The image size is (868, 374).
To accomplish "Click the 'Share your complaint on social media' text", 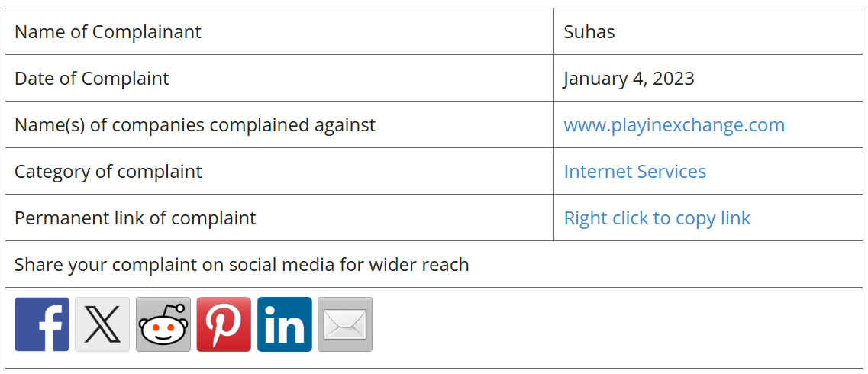I will [x=241, y=265].
